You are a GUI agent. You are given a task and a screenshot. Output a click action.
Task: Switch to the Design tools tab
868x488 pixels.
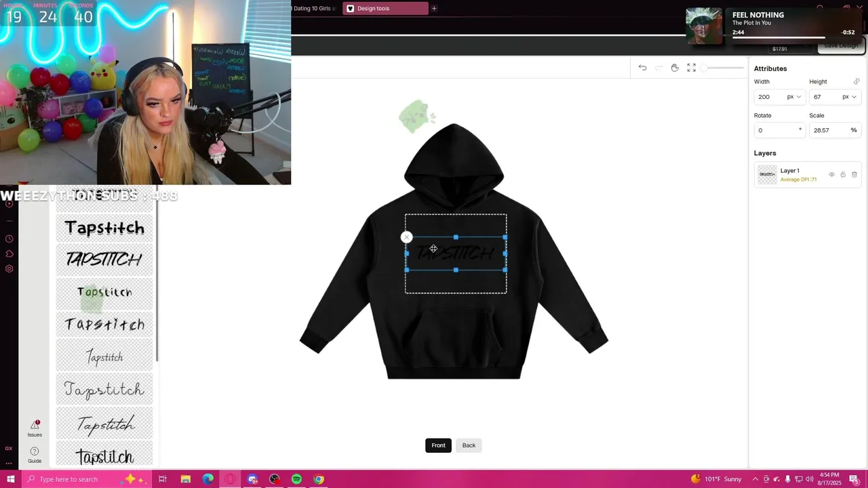(x=385, y=8)
